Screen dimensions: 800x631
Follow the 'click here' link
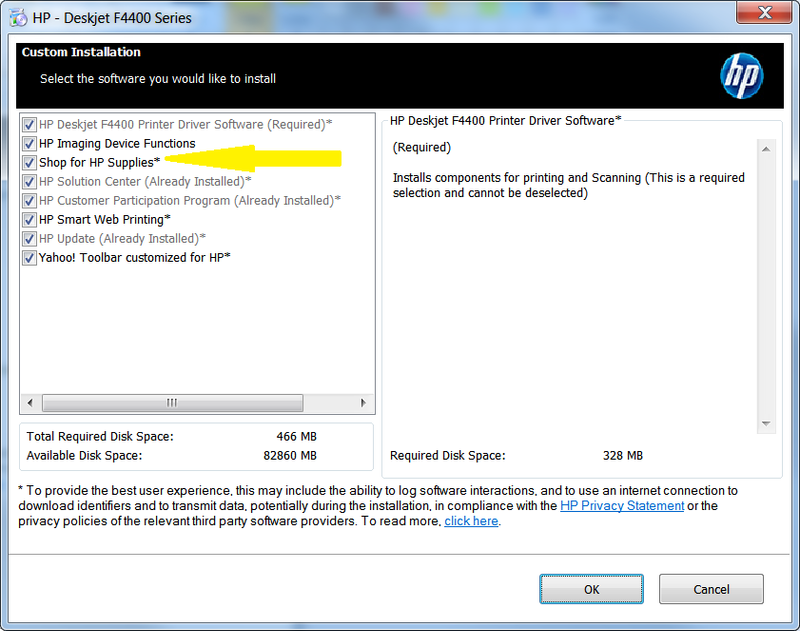pyautogui.click(x=471, y=521)
